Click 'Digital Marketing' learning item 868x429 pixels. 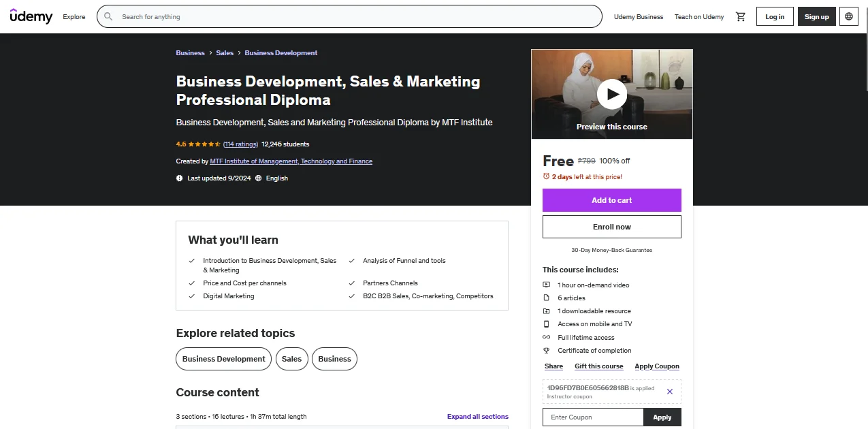229,296
